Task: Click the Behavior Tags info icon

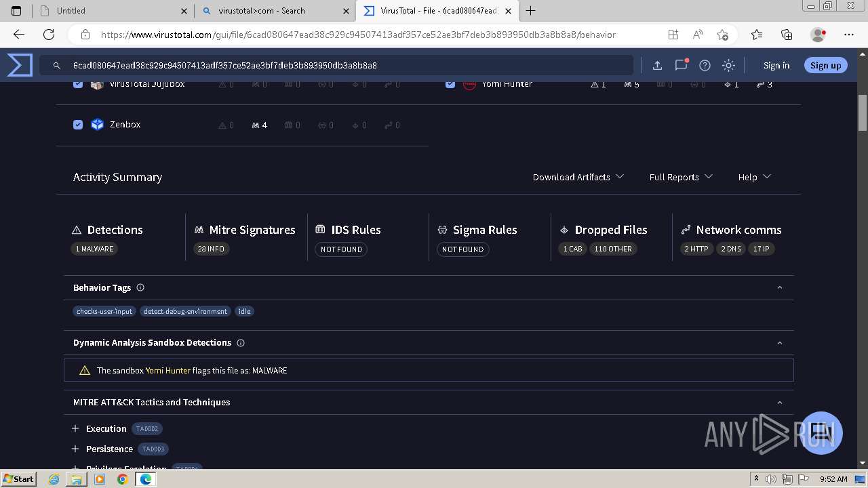Action: point(140,287)
